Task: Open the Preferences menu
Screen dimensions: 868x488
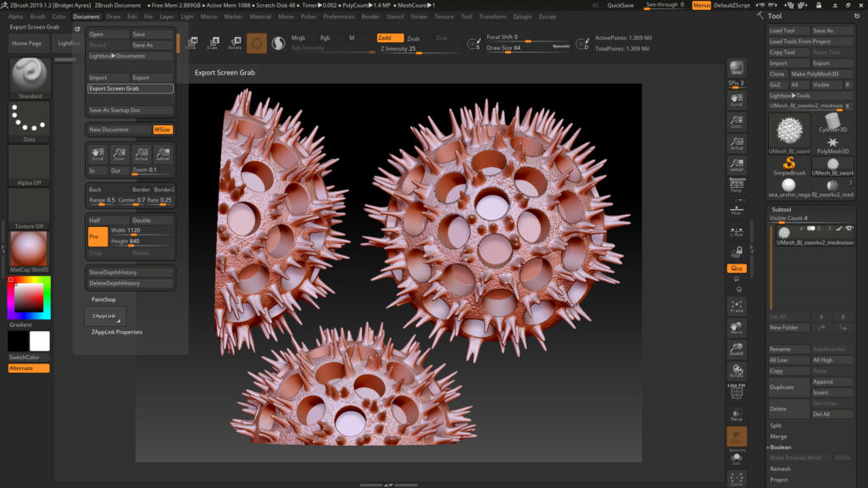Action: tap(339, 17)
